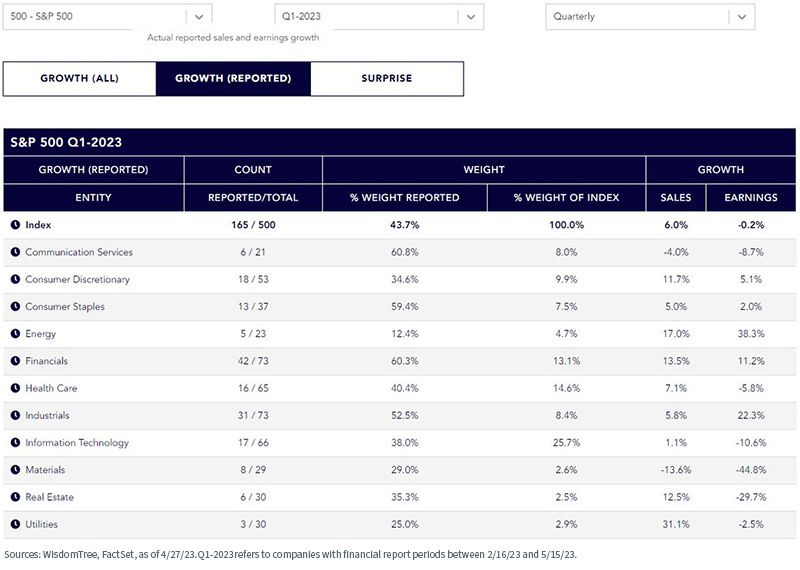The image size is (800, 570).
Task: Click clock icon next to Information Technology
Action: point(15,442)
